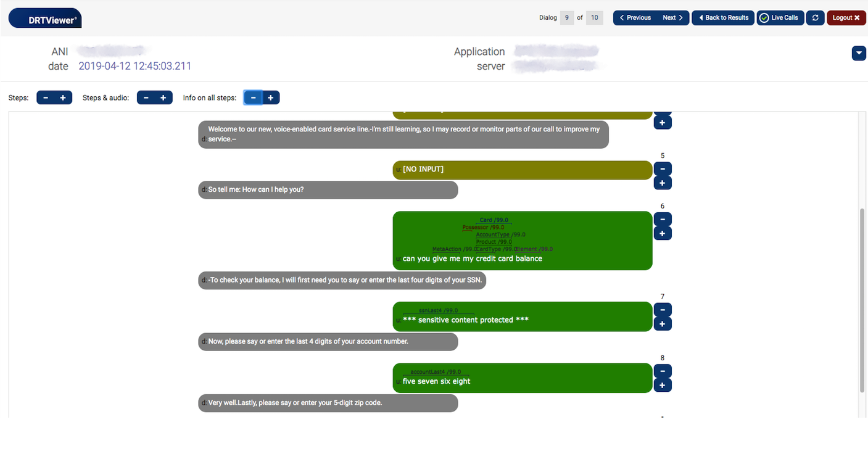Click the DRTViewer logo
The height and width of the screenshot is (451, 868).
pos(45,19)
